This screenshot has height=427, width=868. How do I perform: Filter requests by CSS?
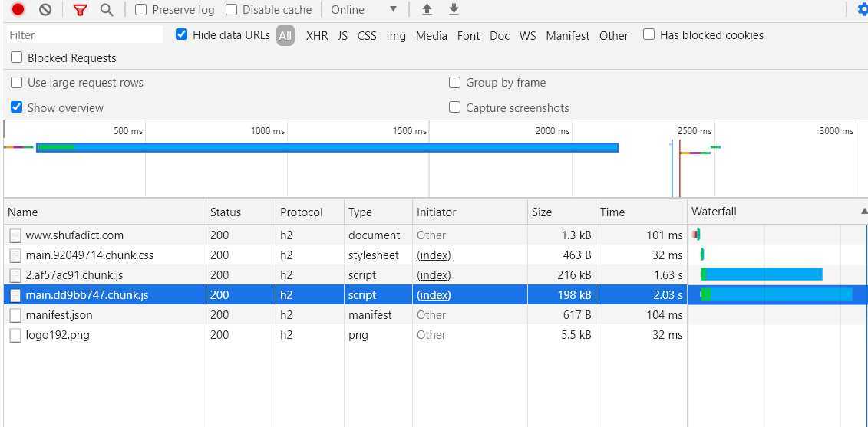[367, 35]
